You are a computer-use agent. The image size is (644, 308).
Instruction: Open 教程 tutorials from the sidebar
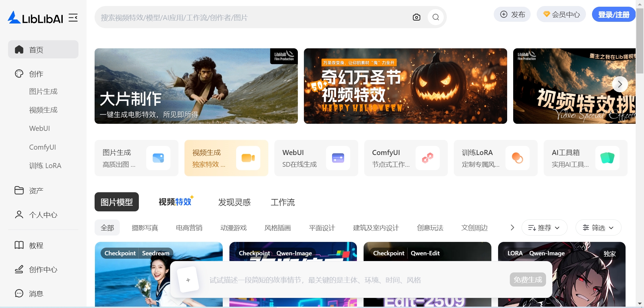tap(36, 245)
